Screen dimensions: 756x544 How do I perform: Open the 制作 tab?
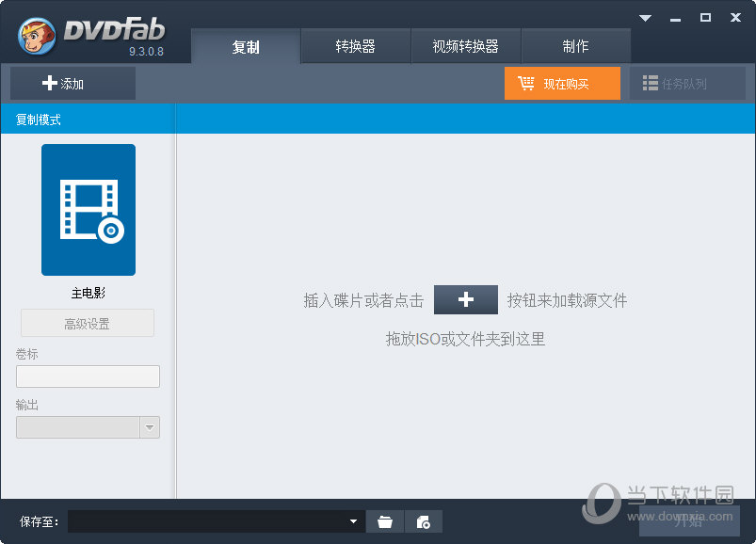pos(575,46)
